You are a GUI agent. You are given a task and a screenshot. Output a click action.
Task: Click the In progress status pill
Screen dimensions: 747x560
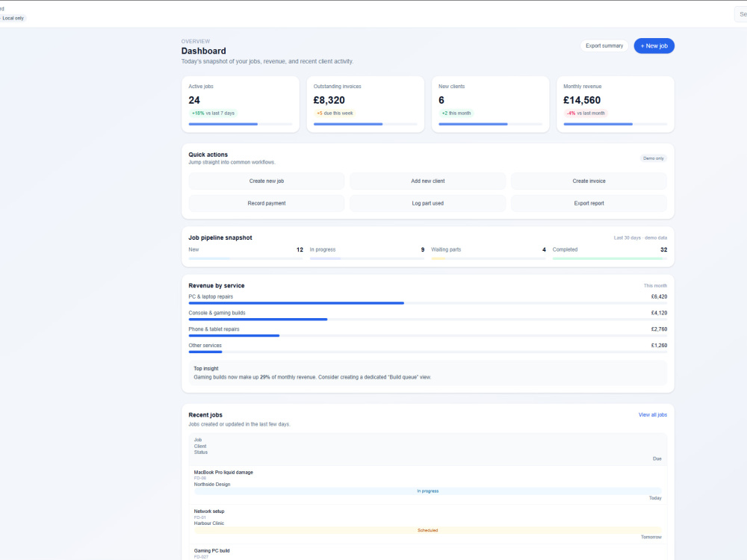click(x=428, y=491)
